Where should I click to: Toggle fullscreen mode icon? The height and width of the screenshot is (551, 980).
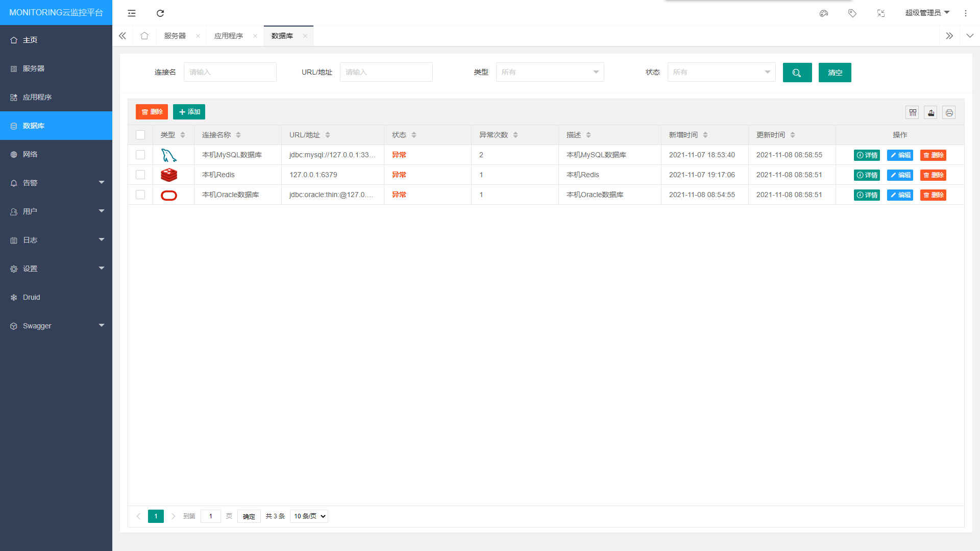point(881,13)
